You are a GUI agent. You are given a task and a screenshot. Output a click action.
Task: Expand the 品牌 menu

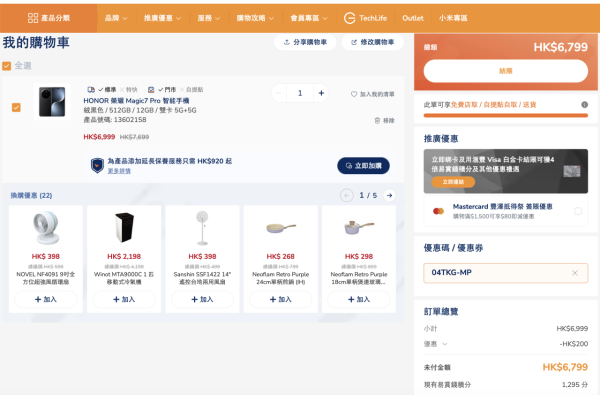[116, 18]
